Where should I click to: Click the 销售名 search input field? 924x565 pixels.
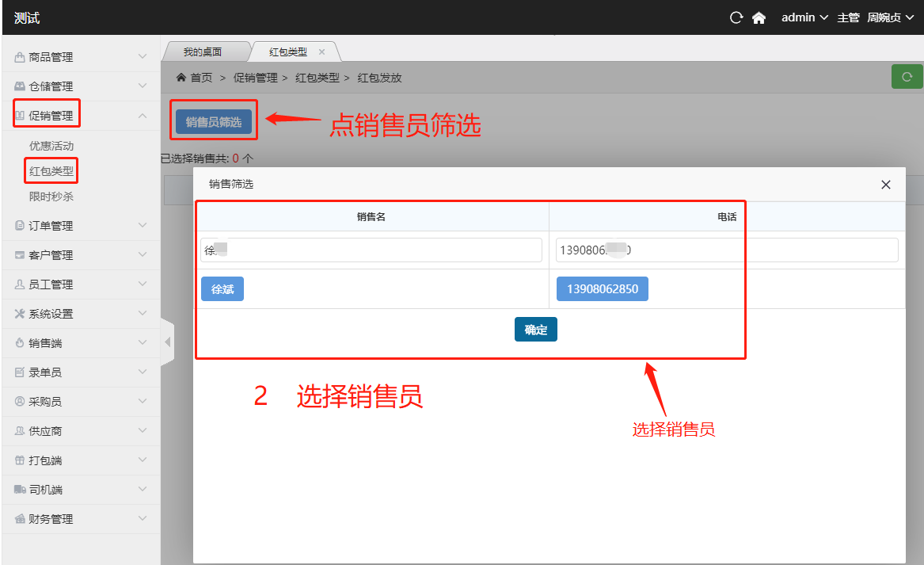(x=371, y=250)
